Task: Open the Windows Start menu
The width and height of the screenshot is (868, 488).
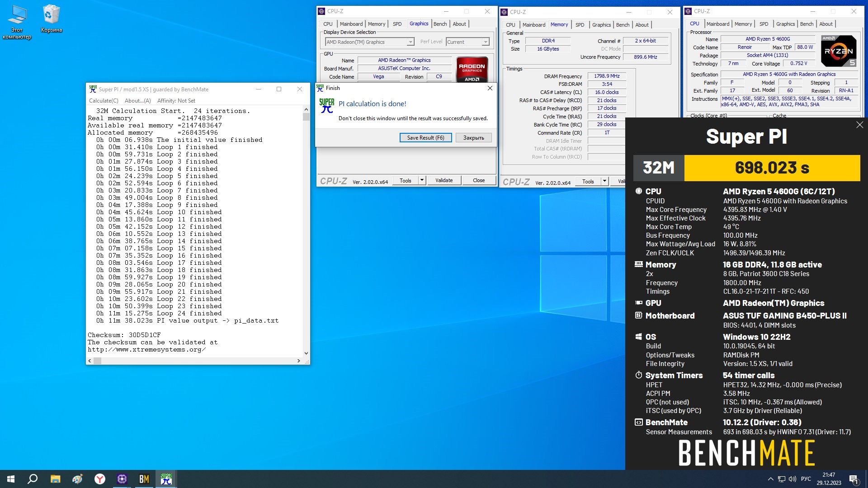Action: coord(11,479)
